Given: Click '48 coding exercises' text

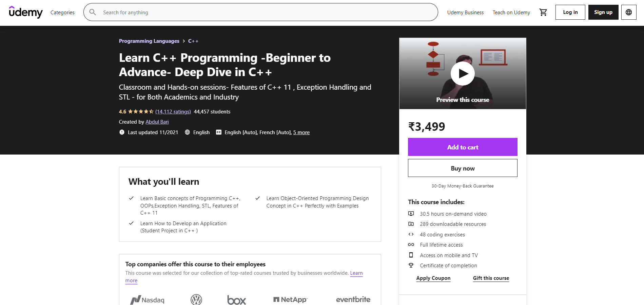Looking at the screenshot, I should (x=442, y=235).
